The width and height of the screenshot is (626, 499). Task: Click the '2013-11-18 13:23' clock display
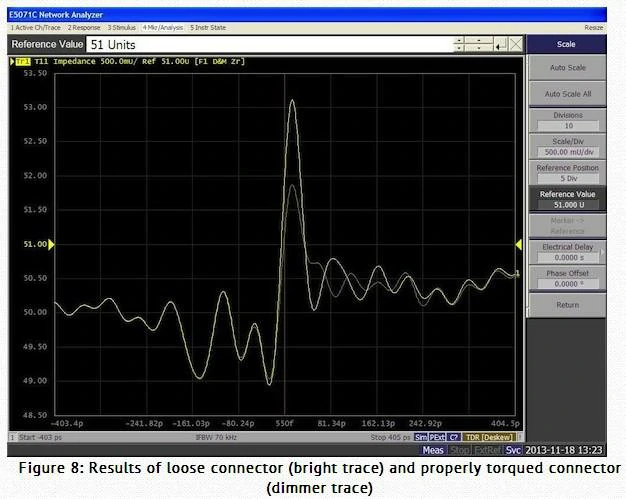563,450
